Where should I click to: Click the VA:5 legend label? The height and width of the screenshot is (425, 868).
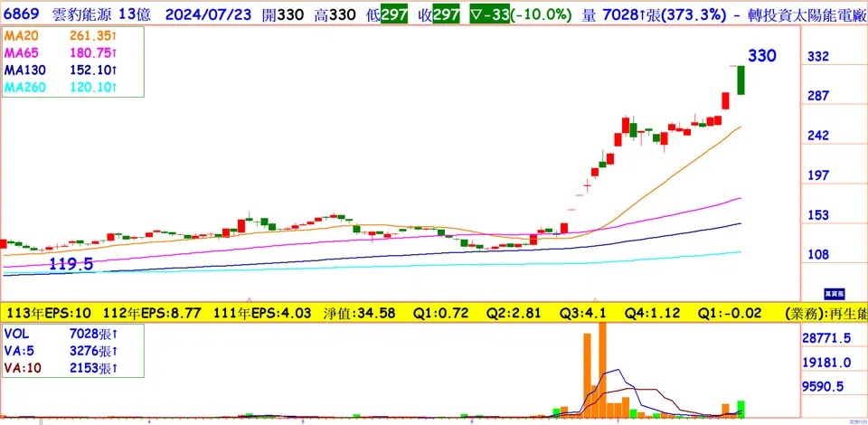click(17, 351)
